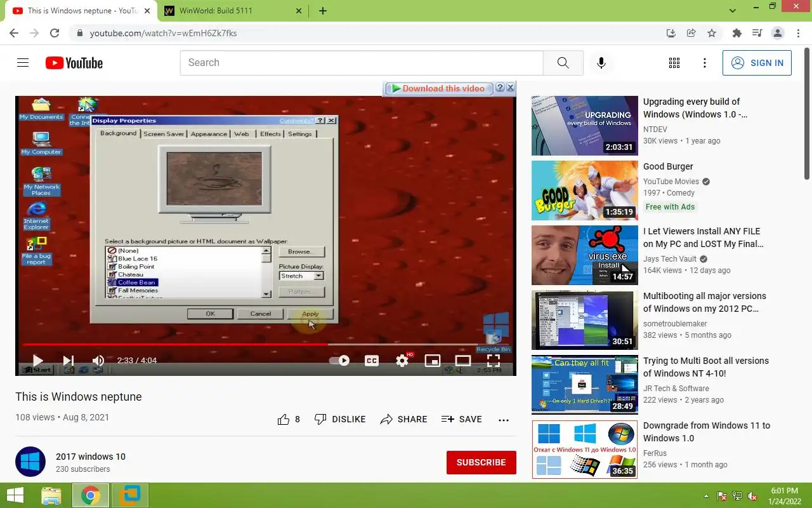The width and height of the screenshot is (812, 508).
Task: Bookmark this page with star
Action: point(712,33)
